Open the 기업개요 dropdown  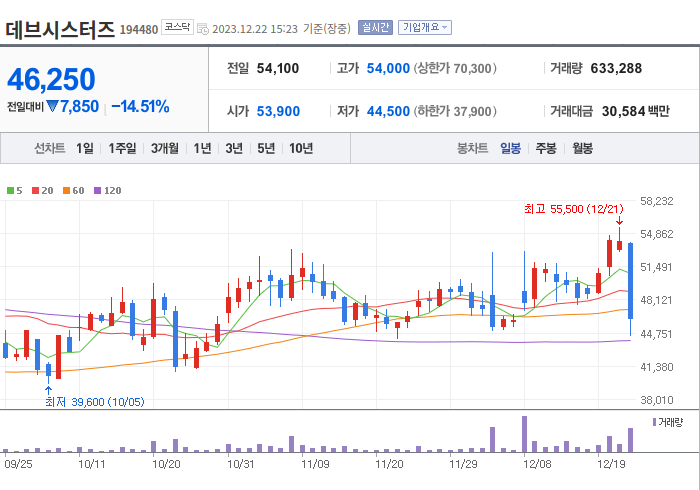coord(425,28)
